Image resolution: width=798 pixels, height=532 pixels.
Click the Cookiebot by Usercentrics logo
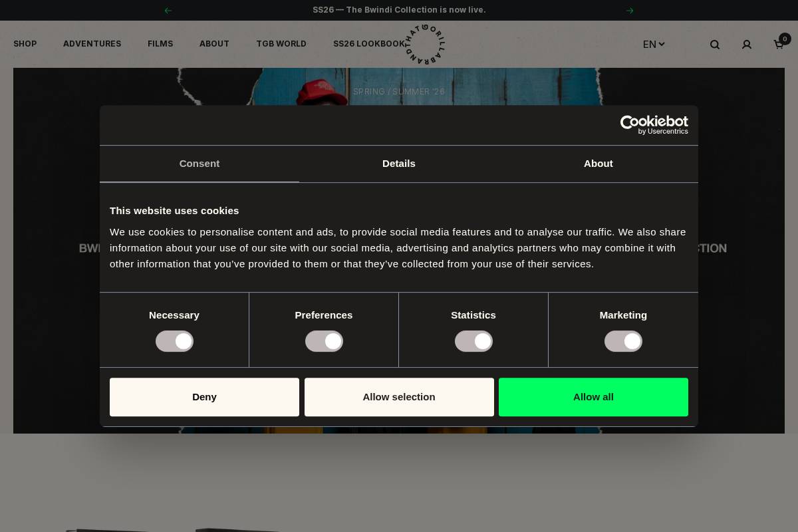(x=654, y=124)
